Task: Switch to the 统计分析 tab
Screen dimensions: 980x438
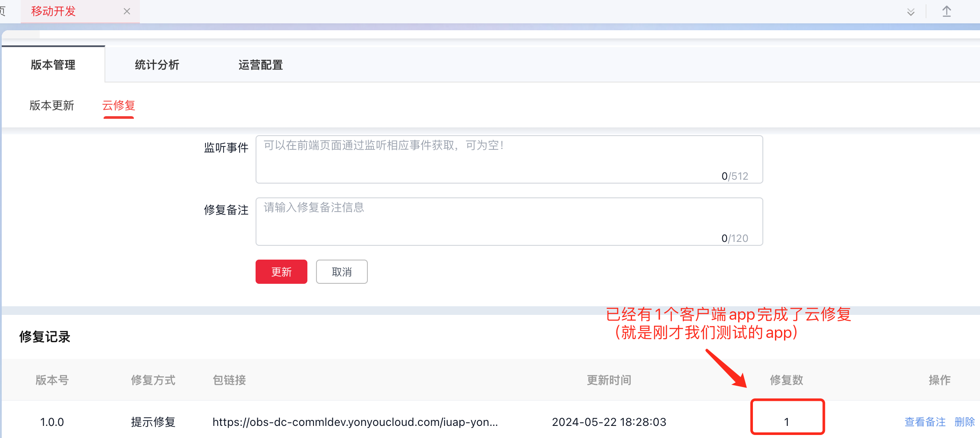Action: pyautogui.click(x=157, y=65)
